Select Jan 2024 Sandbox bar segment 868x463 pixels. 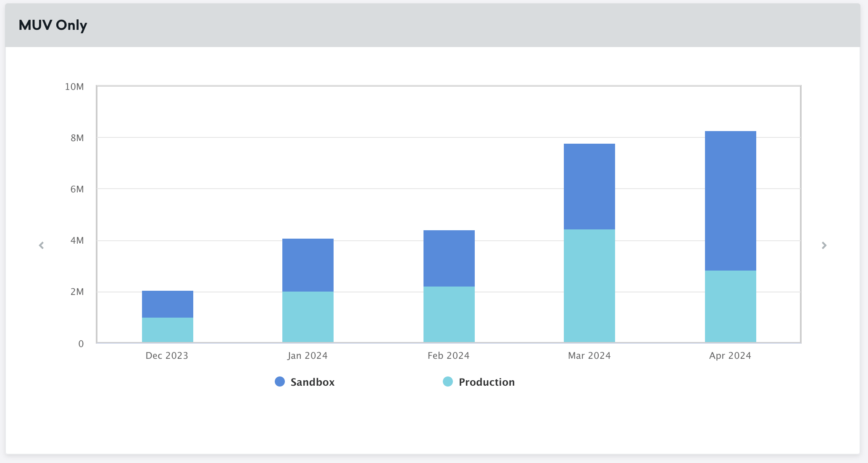308,265
